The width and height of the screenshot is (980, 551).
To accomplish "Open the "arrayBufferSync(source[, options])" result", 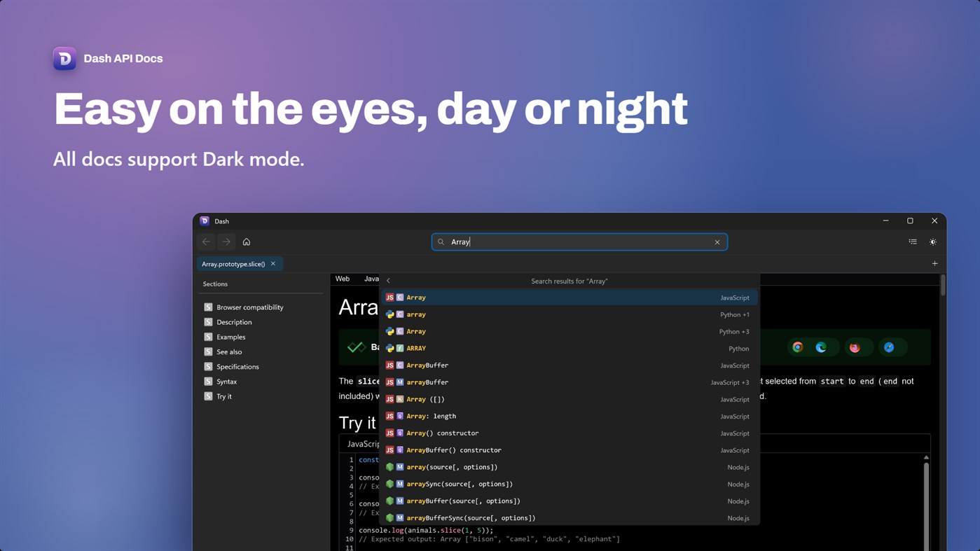I will point(569,518).
